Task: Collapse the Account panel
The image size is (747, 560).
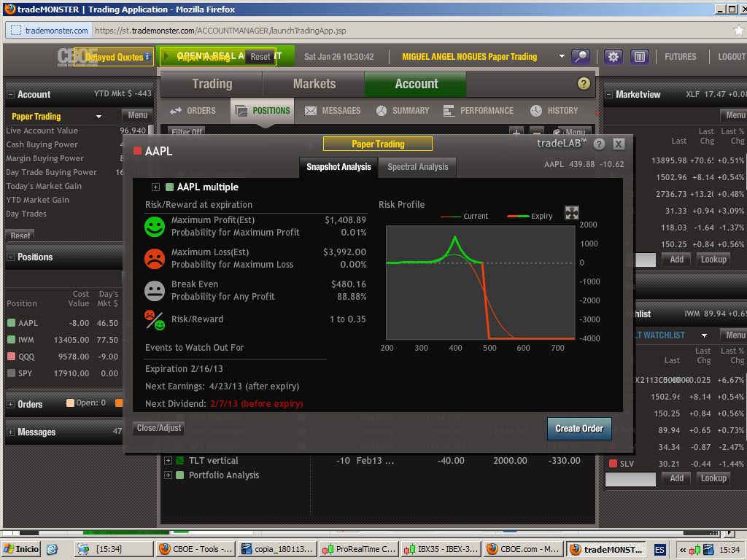Action: 10,95
